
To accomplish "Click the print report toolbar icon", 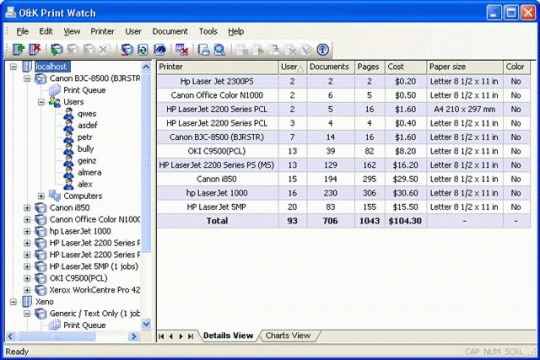I will coord(204,50).
